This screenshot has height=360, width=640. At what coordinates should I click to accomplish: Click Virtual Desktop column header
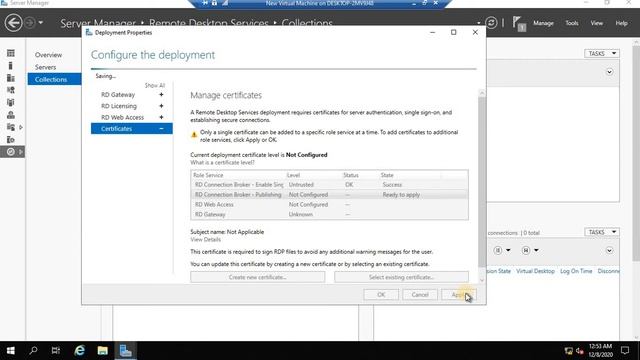[x=535, y=271]
